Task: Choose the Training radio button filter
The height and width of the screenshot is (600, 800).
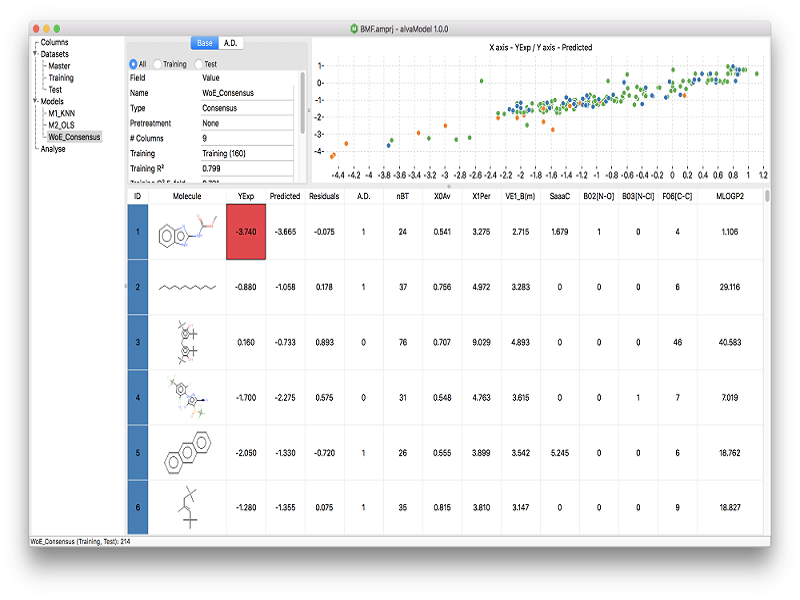Action: [158, 64]
